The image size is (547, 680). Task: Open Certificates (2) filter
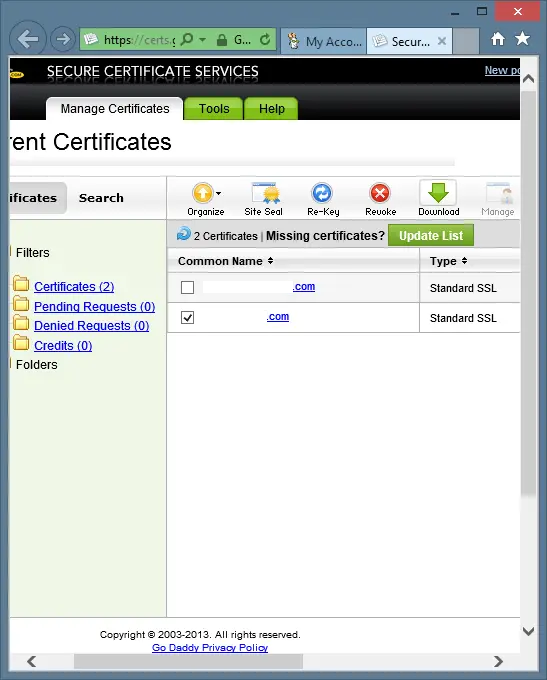pyautogui.click(x=74, y=287)
